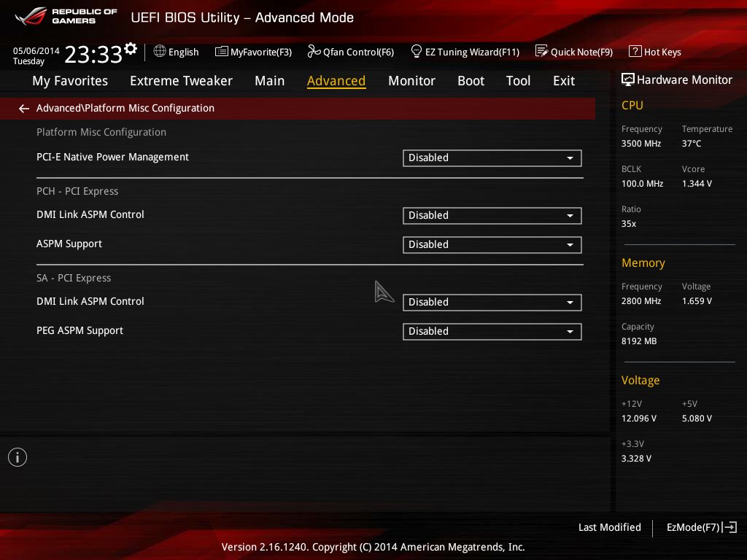Switch to Tool tab

pyautogui.click(x=519, y=81)
